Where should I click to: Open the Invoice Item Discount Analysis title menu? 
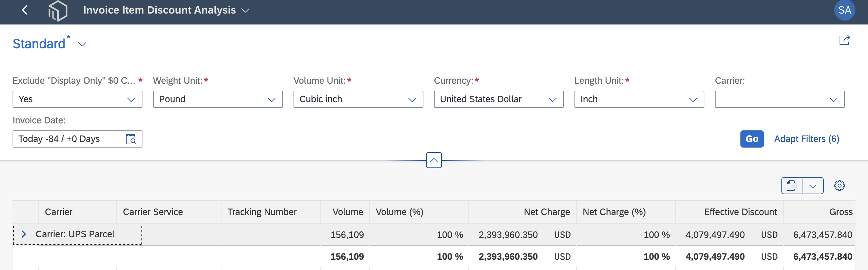pyautogui.click(x=166, y=10)
